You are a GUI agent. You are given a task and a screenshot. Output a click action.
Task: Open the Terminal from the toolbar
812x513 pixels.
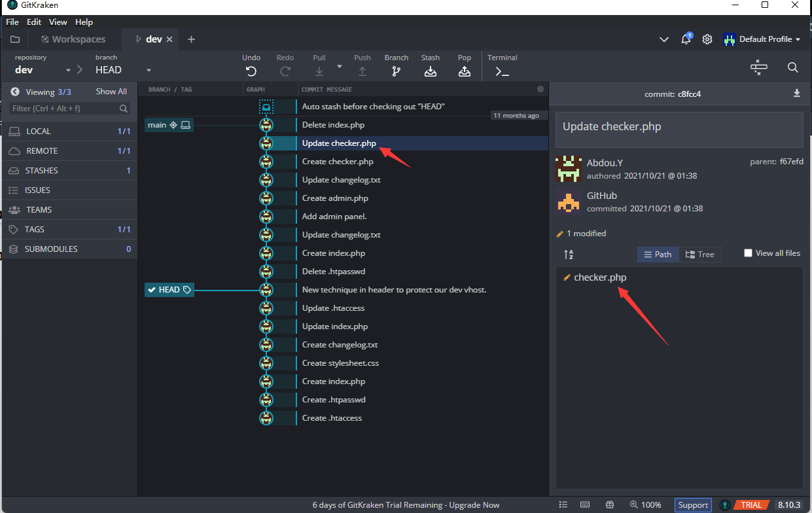502,71
